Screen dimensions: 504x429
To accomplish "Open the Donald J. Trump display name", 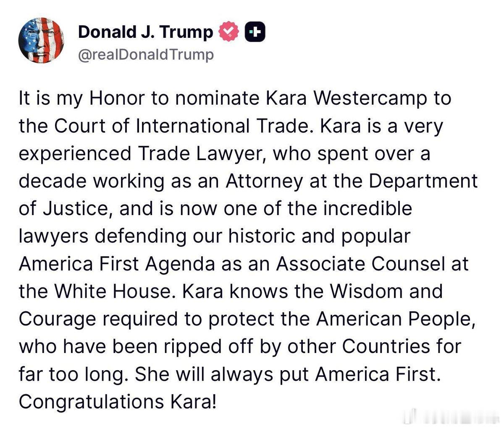I will pos(146,31).
